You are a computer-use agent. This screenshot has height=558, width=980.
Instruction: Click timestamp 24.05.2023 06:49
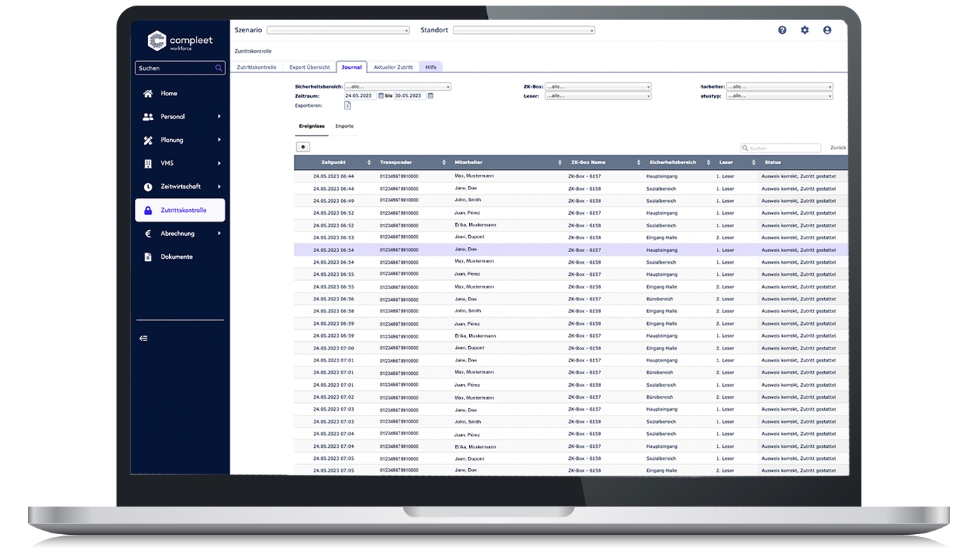333,201
